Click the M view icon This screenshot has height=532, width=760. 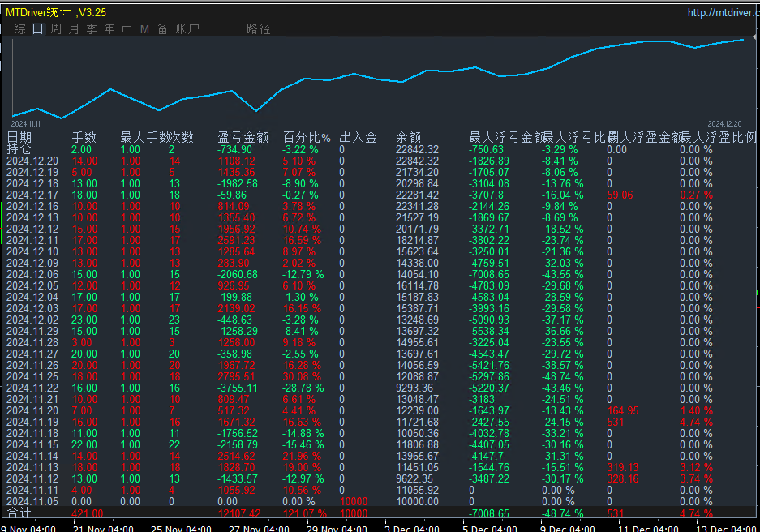coord(144,28)
